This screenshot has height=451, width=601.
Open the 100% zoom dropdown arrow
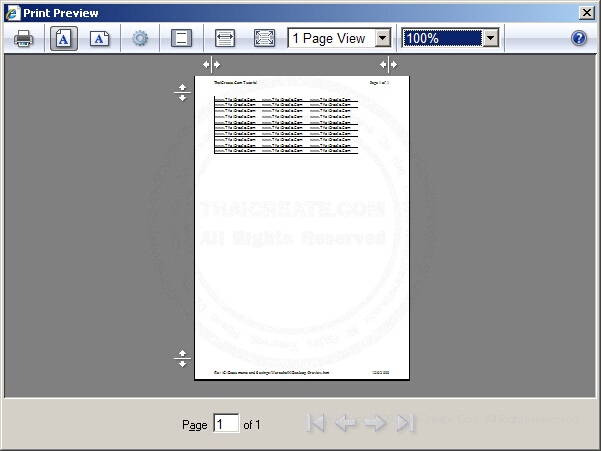[x=491, y=38]
